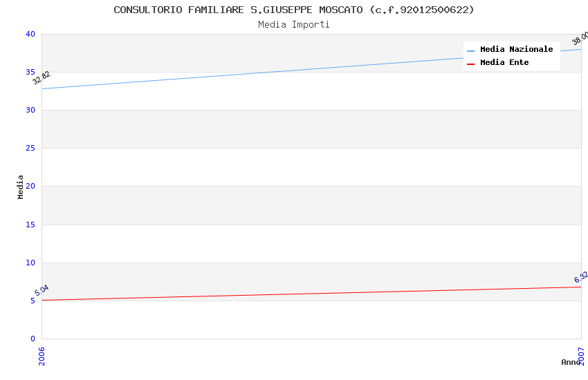Click the y-axis value 40

(30, 34)
